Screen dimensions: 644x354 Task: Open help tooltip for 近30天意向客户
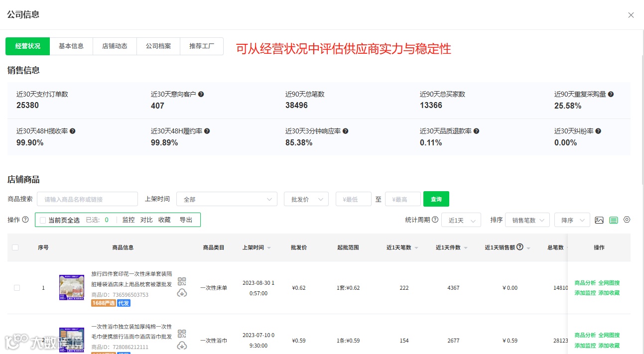point(201,94)
